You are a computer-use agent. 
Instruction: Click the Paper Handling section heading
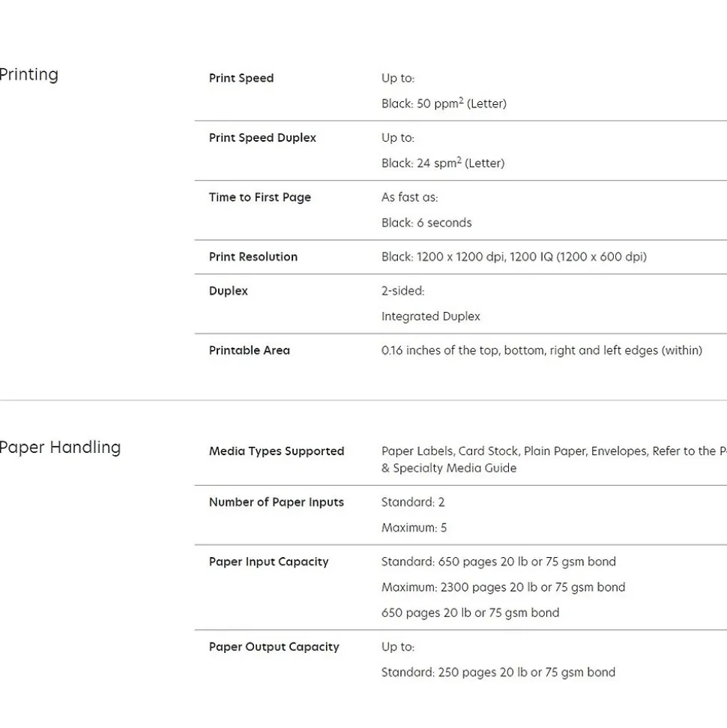click(x=60, y=447)
